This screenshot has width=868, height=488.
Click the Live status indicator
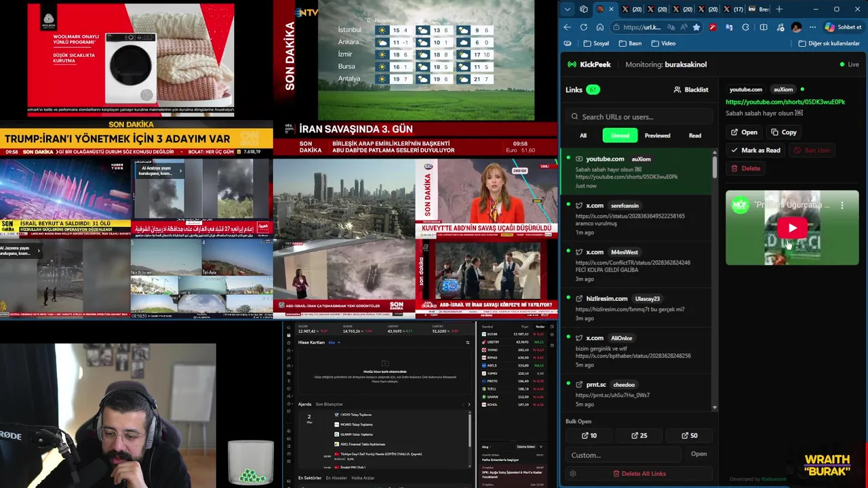pos(849,64)
